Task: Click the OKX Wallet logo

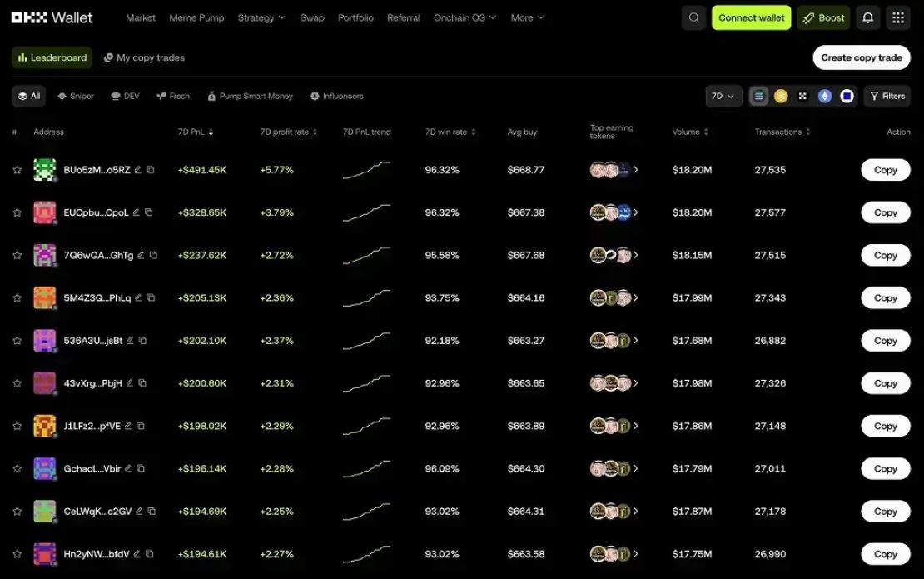Action: pyautogui.click(x=52, y=17)
